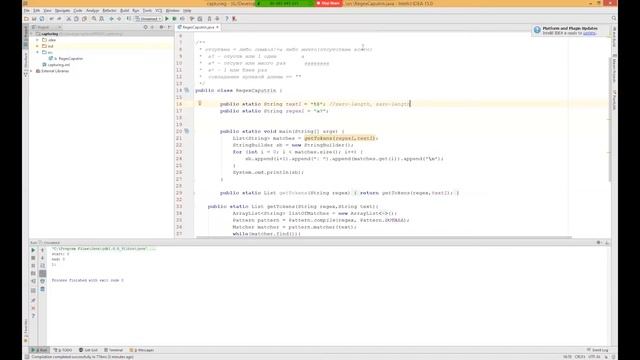Click the Replace toolbar icon

(x=102, y=19)
